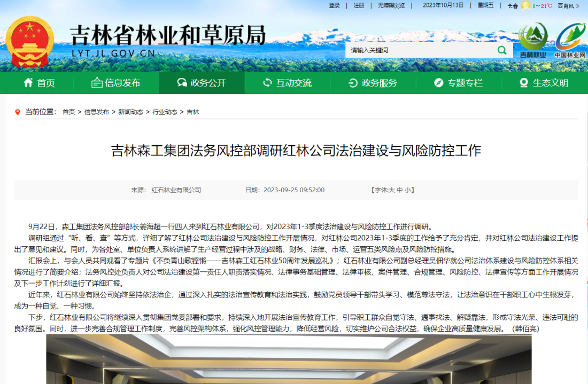
Task: Enable 无障碍浏览 accessibility mode
Action: (x=391, y=6)
